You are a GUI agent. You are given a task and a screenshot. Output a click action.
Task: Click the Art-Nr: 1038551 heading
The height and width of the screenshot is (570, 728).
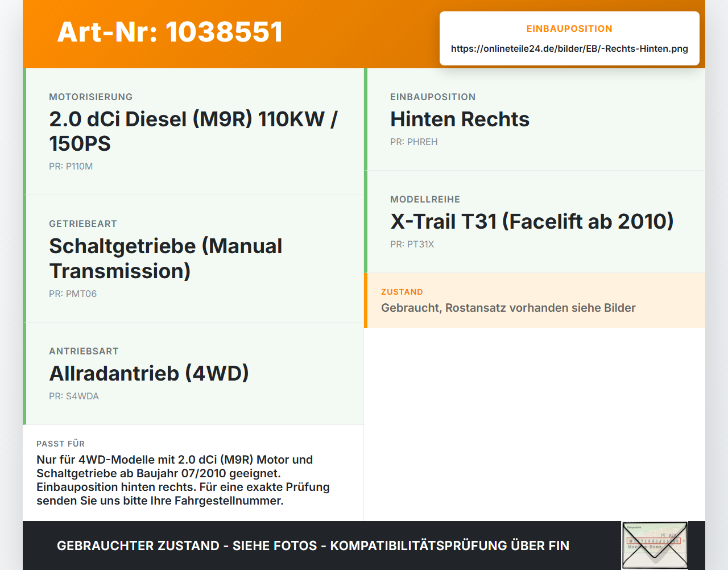pyautogui.click(x=170, y=32)
